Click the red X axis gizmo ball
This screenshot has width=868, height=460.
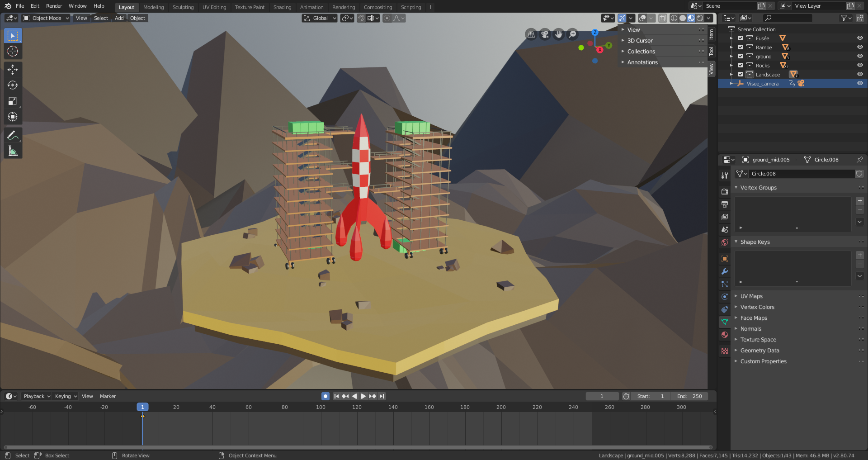point(600,50)
